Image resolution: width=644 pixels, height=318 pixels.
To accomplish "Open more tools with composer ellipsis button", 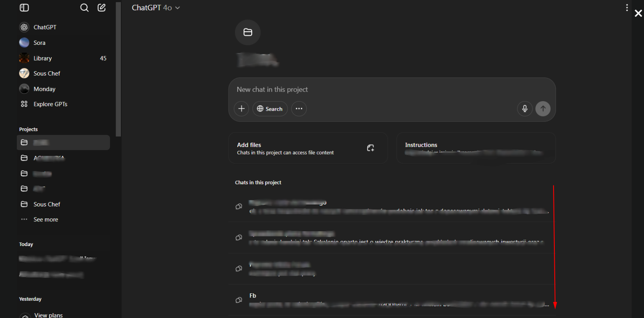I will (x=299, y=109).
